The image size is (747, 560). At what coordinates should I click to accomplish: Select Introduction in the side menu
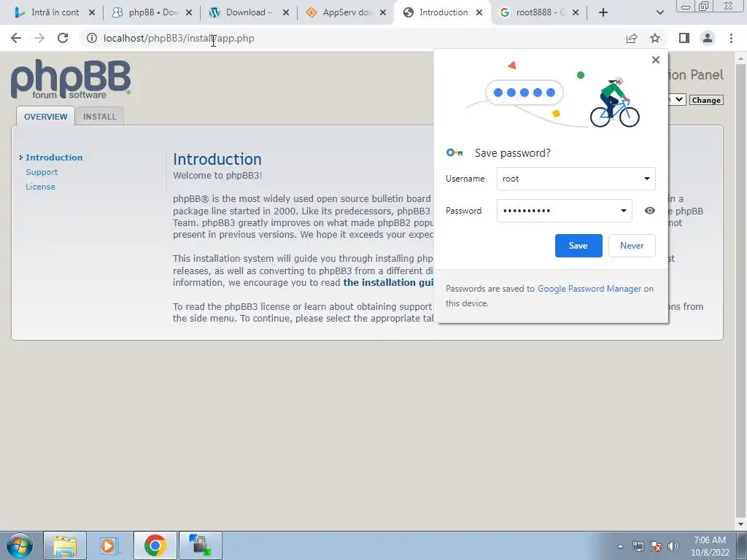(x=54, y=157)
